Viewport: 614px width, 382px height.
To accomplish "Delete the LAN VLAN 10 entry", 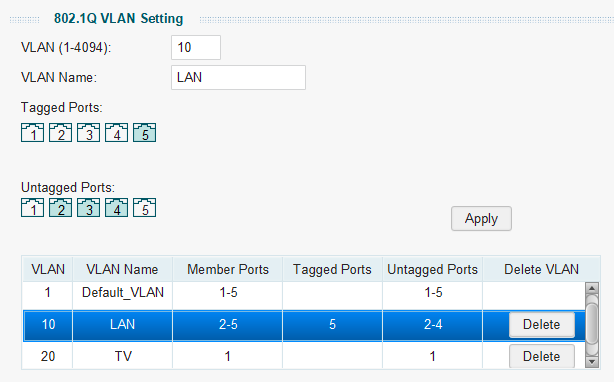I will pyautogui.click(x=542, y=324).
